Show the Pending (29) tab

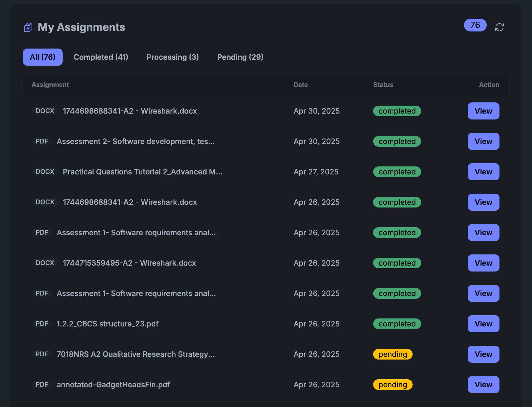[x=240, y=57]
